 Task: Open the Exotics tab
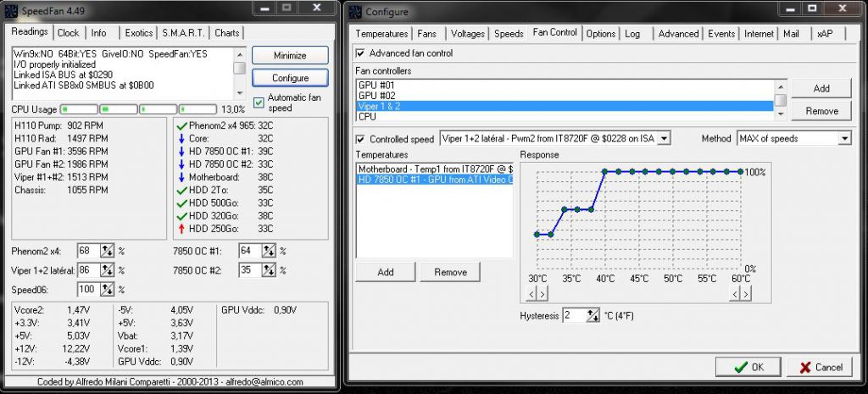pyautogui.click(x=138, y=33)
